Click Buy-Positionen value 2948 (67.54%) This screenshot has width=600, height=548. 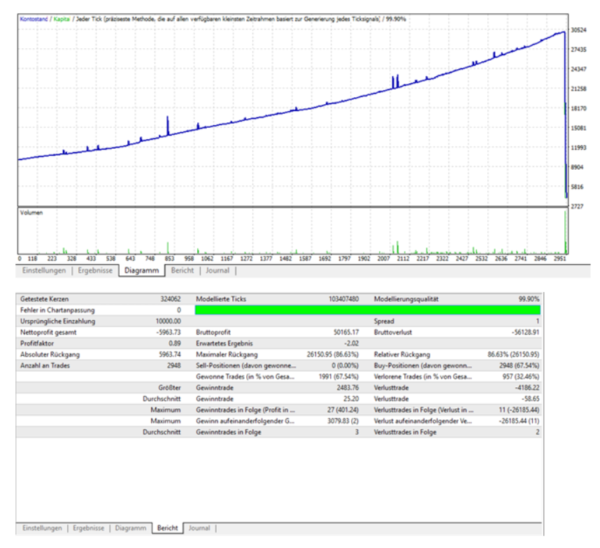tap(519, 365)
